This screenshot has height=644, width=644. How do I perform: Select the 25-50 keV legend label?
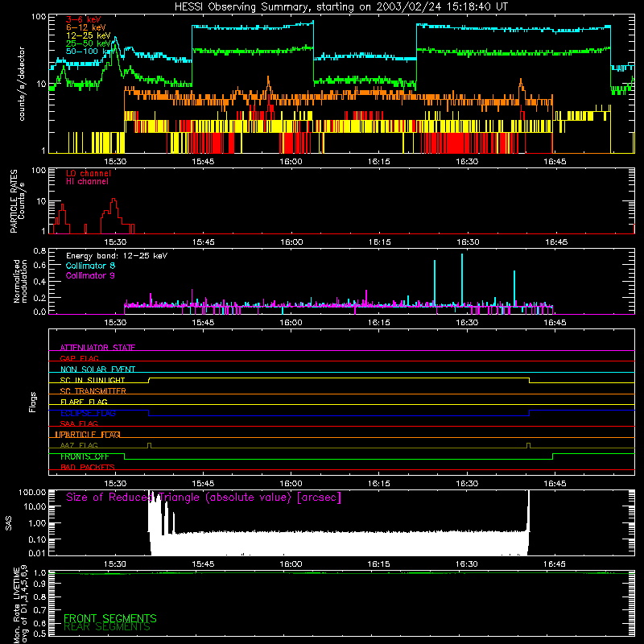point(89,43)
